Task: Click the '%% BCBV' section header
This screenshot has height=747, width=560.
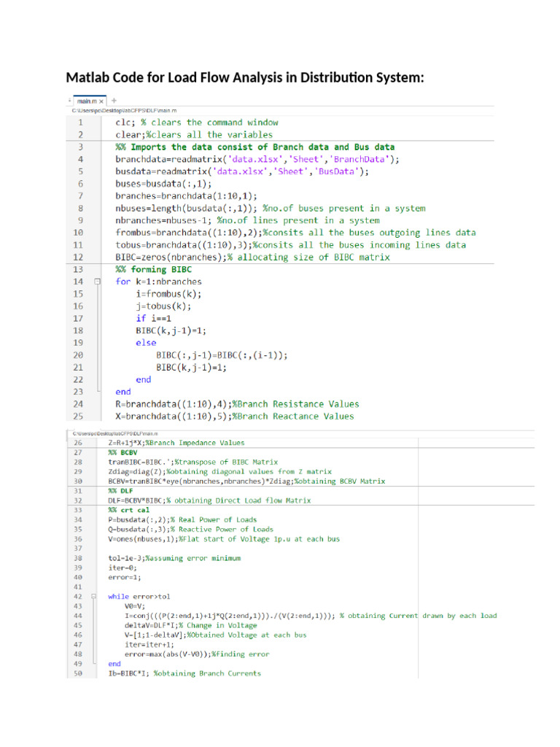Action: click(122, 452)
